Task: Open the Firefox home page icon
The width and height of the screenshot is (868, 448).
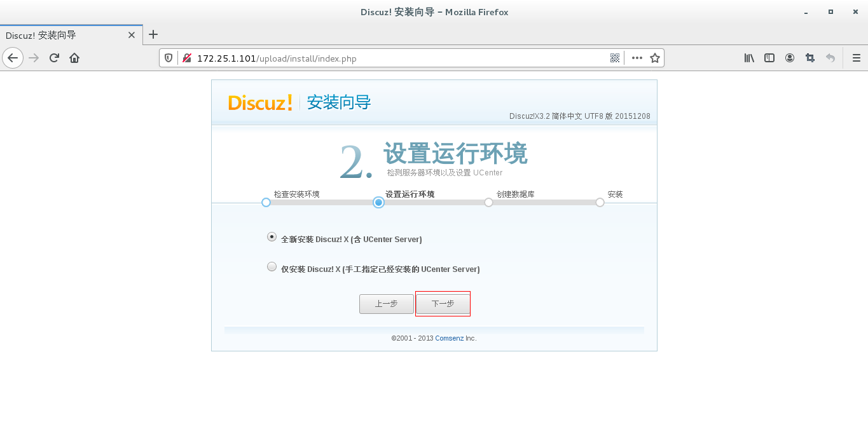Action: 74,58
